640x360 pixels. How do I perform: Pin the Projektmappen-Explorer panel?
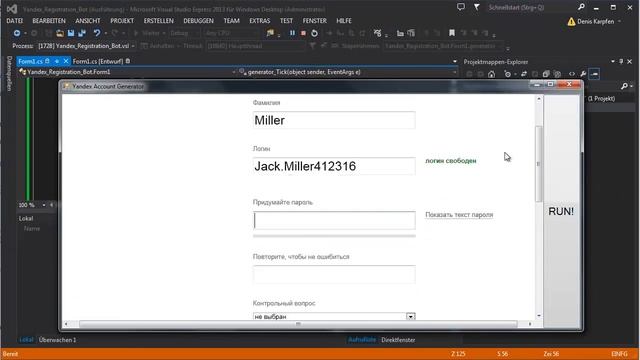(621, 62)
